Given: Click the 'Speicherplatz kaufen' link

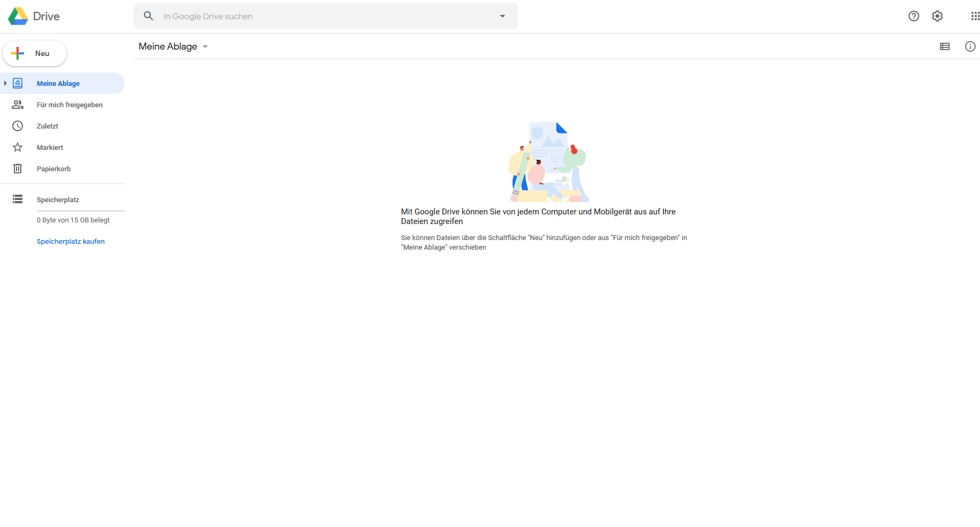Looking at the screenshot, I should 71,241.
